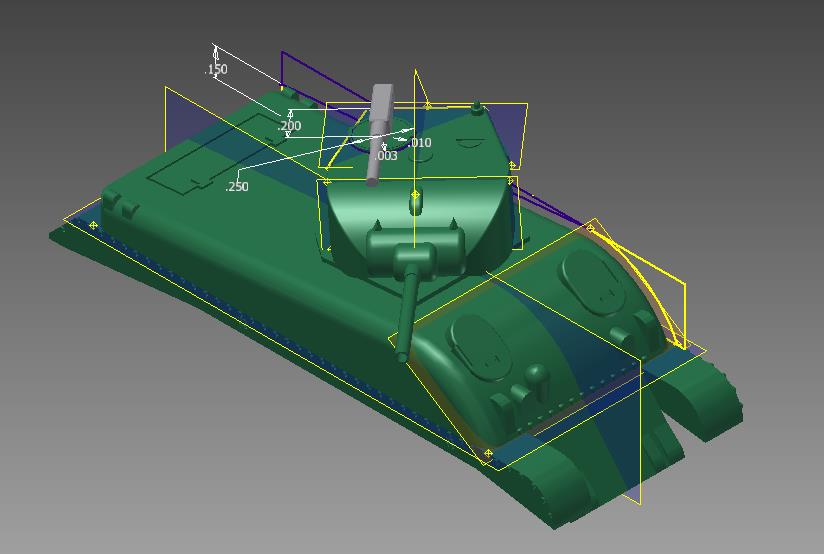The width and height of the screenshot is (824, 554).
Task: Click the .003 dimension label
Action: coord(386,156)
